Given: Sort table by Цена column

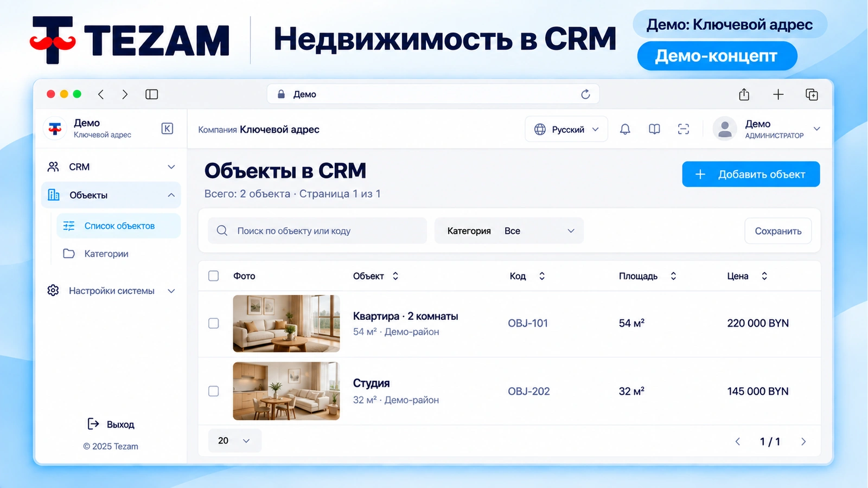Looking at the screenshot, I should point(747,276).
